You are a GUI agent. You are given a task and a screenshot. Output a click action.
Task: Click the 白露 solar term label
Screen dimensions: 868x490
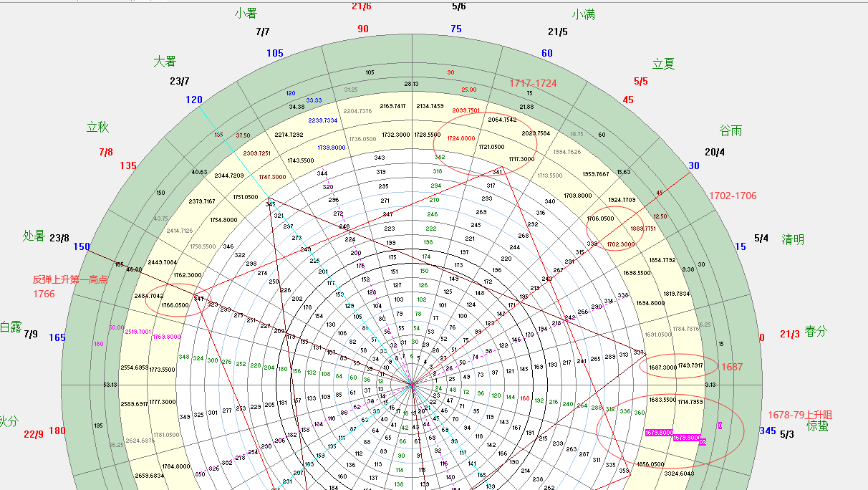9,327
